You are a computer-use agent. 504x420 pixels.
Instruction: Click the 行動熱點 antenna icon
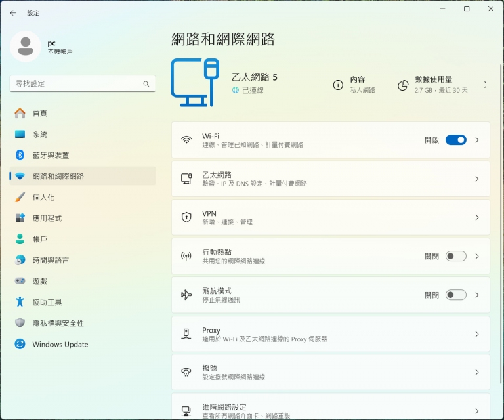186,256
